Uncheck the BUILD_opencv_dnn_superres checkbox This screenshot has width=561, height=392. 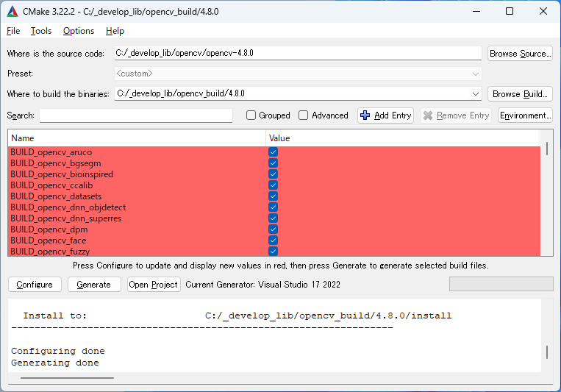click(x=273, y=218)
